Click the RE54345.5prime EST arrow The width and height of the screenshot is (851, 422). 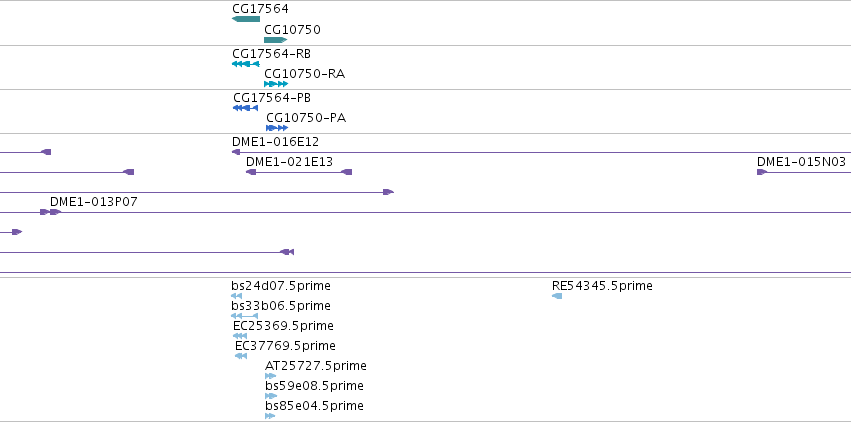click(557, 296)
